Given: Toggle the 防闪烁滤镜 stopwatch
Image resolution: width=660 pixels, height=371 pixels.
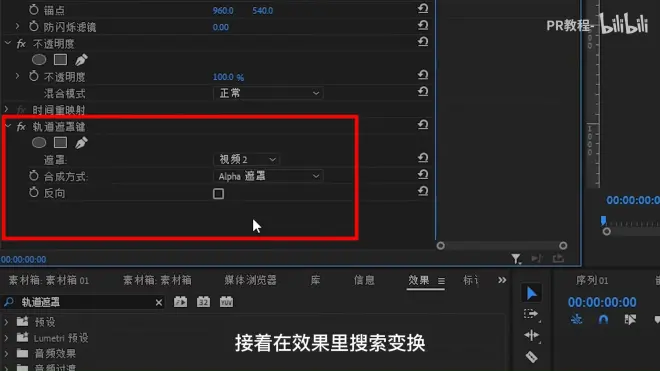Looking at the screenshot, I should tap(34, 27).
